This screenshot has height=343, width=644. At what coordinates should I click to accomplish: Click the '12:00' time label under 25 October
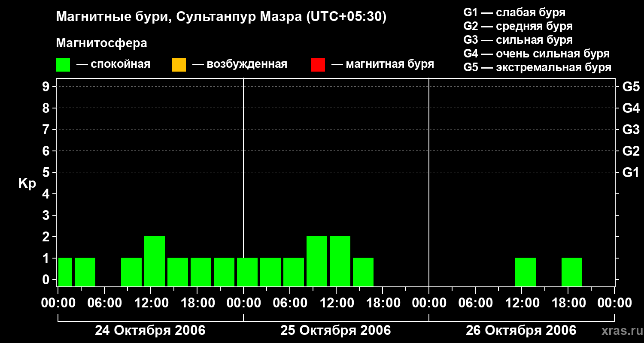[x=336, y=303]
